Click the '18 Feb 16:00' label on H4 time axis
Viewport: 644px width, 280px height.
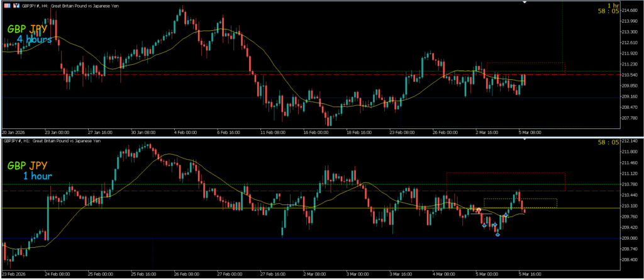(x=360, y=133)
